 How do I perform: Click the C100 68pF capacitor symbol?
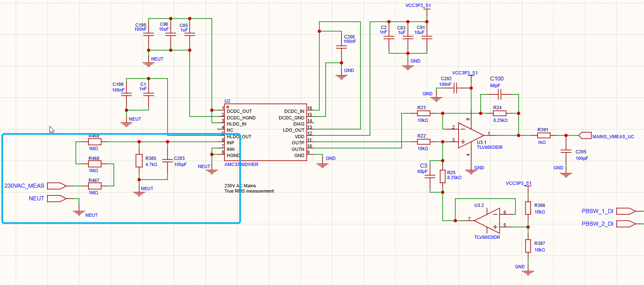pyautogui.click(x=499, y=94)
